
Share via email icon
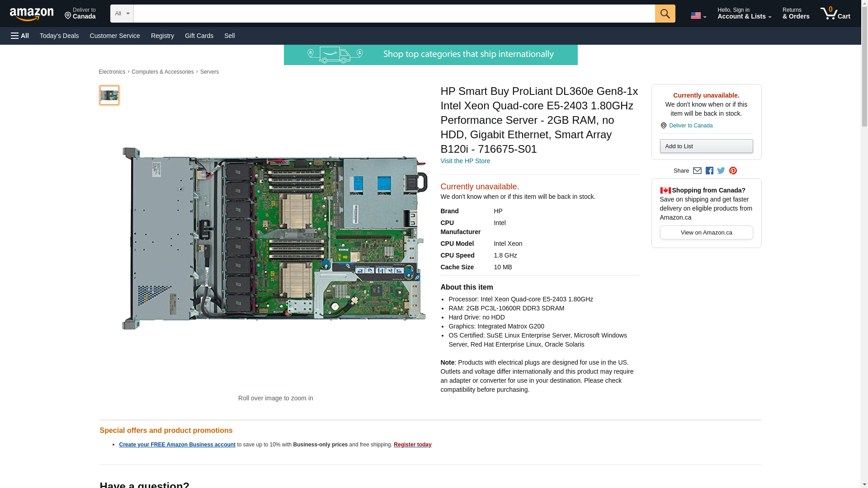pyautogui.click(x=697, y=171)
